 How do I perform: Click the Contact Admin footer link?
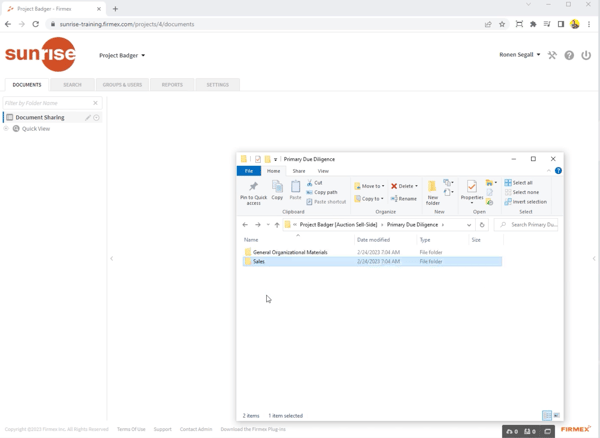pyautogui.click(x=196, y=429)
